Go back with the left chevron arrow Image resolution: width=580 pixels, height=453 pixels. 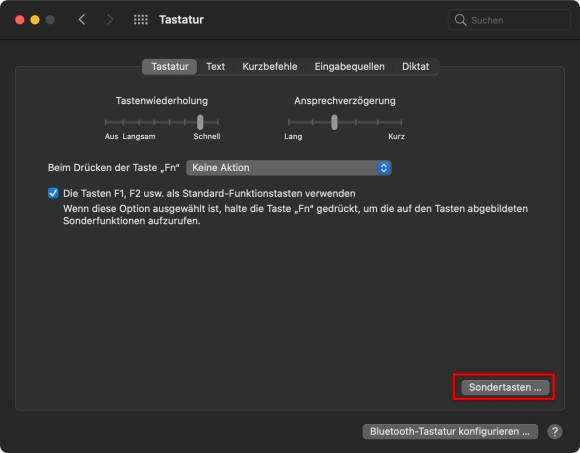82,20
